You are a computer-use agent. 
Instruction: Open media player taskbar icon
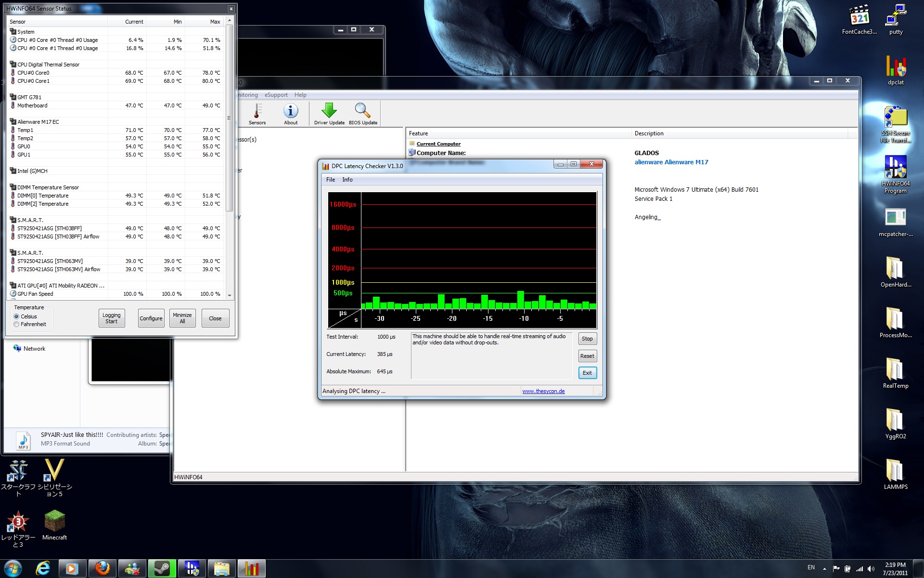coord(73,568)
